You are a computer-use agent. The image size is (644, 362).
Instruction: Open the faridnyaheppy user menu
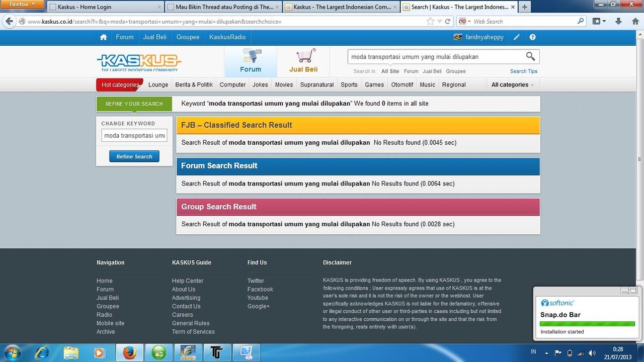(478, 37)
